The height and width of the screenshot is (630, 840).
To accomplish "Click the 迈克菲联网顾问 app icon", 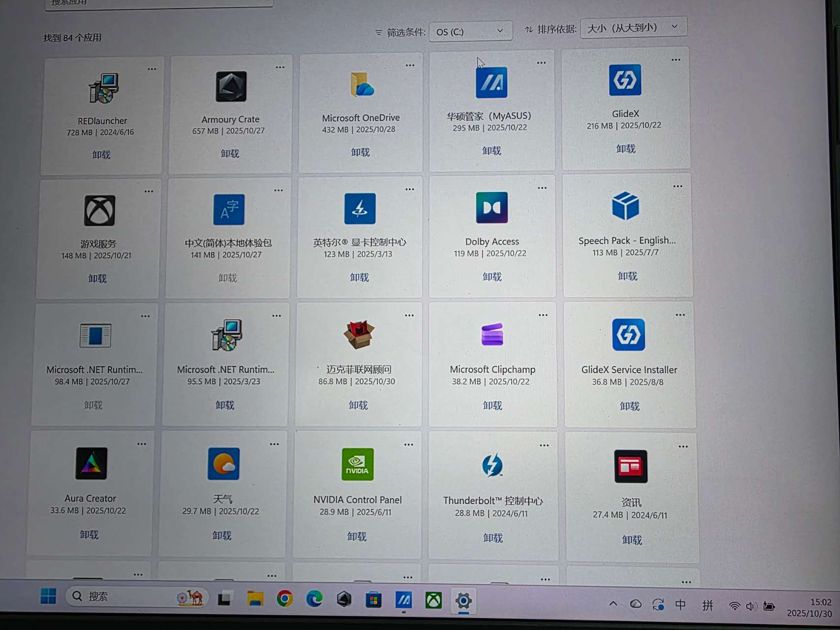I will [358, 334].
